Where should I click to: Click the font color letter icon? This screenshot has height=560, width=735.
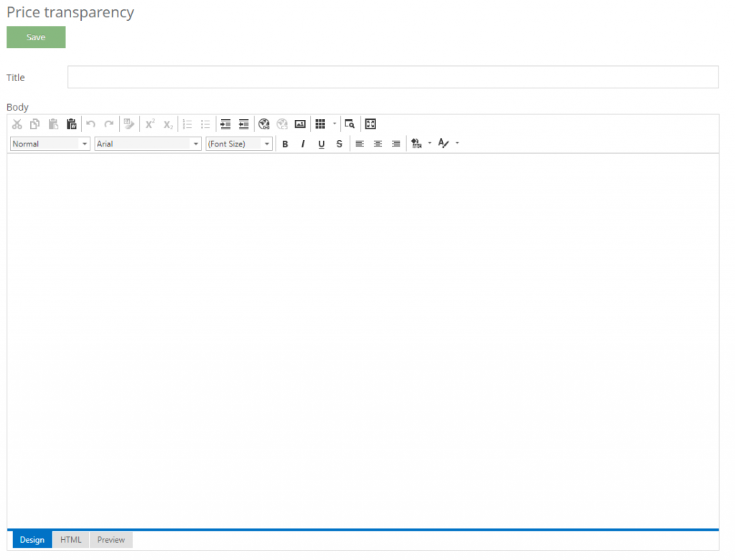click(x=444, y=143)
